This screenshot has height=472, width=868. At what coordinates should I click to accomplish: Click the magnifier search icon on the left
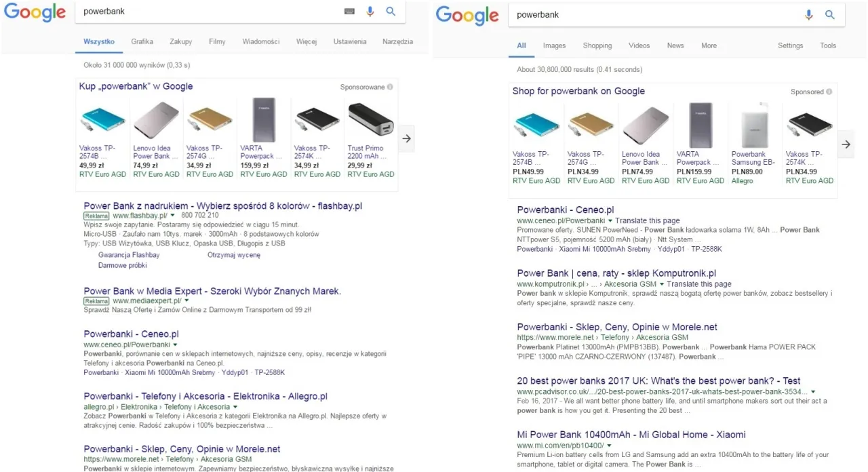391,11
